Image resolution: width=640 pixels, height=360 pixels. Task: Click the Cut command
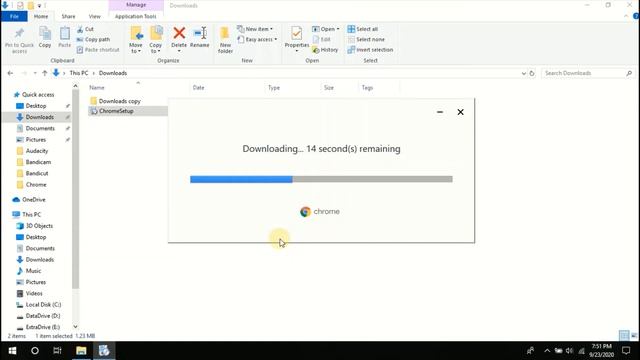point(85,29)
